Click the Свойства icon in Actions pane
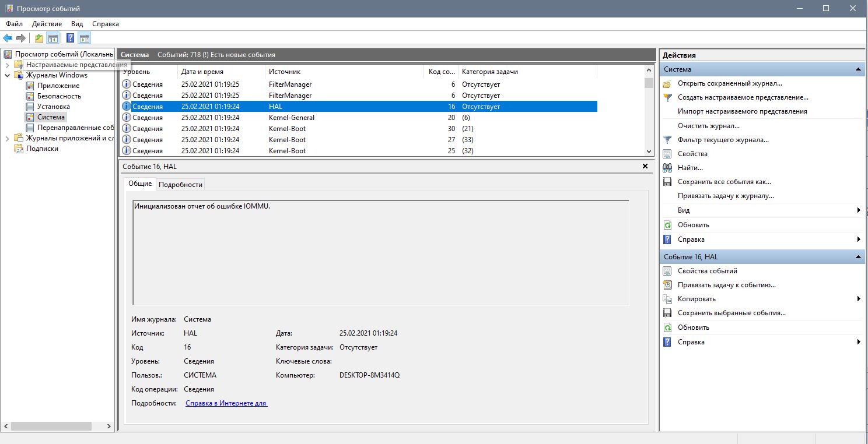Screen dimensions: 868x444 (x=667, y=154)
